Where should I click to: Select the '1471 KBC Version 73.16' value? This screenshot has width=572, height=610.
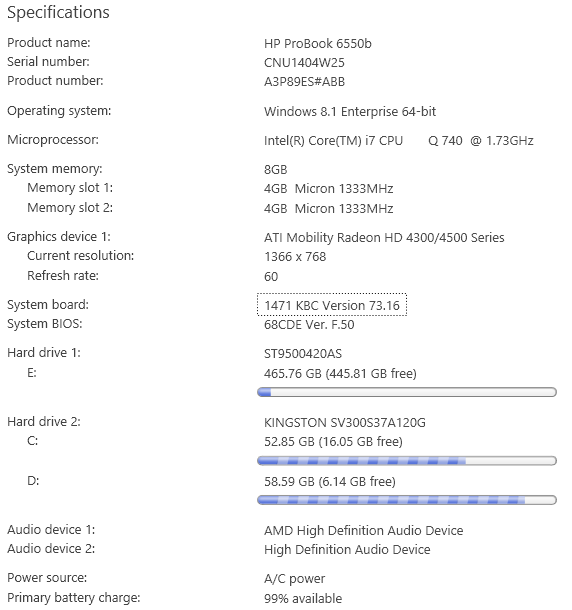click(332, 305)
